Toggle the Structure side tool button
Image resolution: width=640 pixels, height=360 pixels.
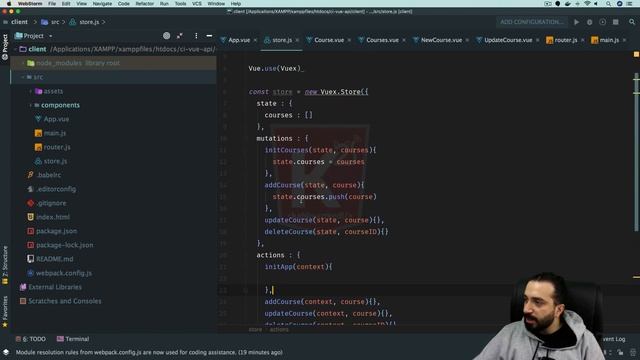click(x=5, y=264)
